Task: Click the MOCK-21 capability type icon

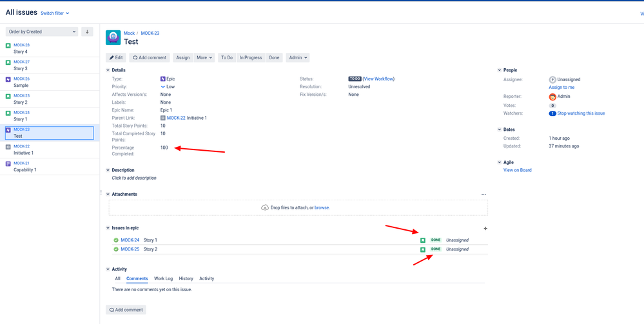Action: click(x=8, y=164)
